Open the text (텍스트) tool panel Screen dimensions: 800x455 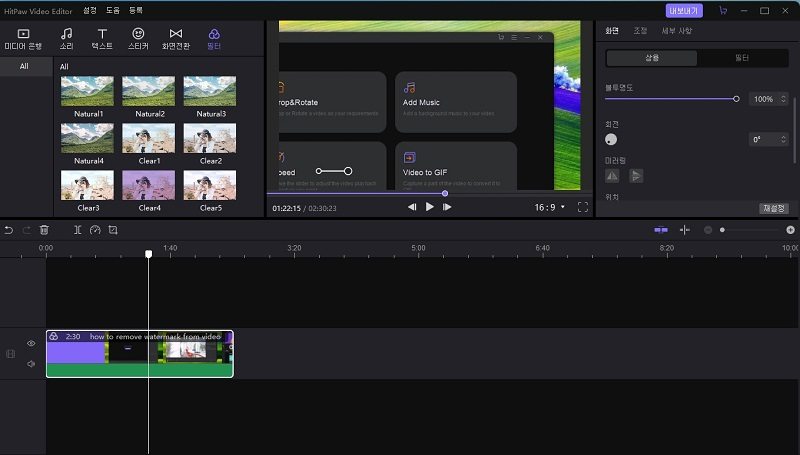(102, 39)
